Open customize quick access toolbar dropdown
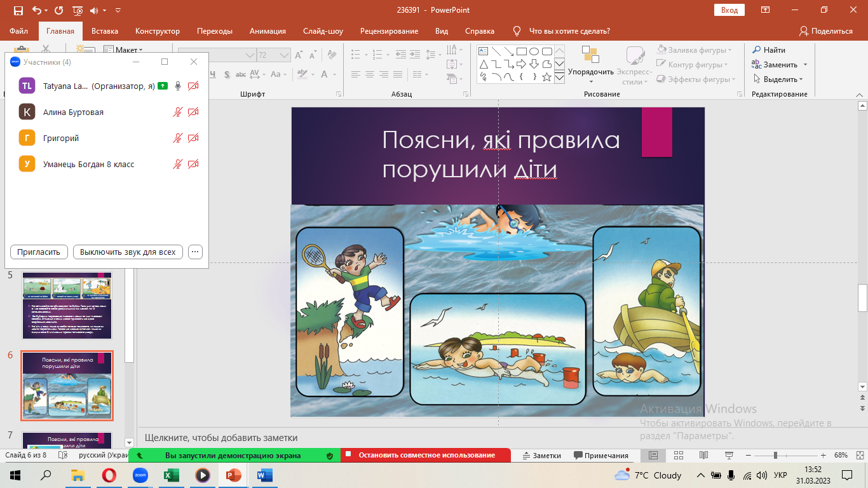Viewport: 868px width, 488px height. point(118,10)
